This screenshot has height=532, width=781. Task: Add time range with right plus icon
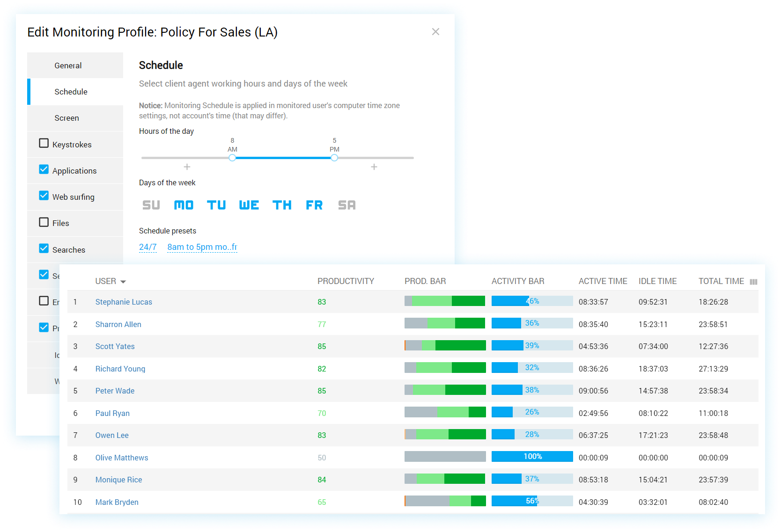point(374,167)
